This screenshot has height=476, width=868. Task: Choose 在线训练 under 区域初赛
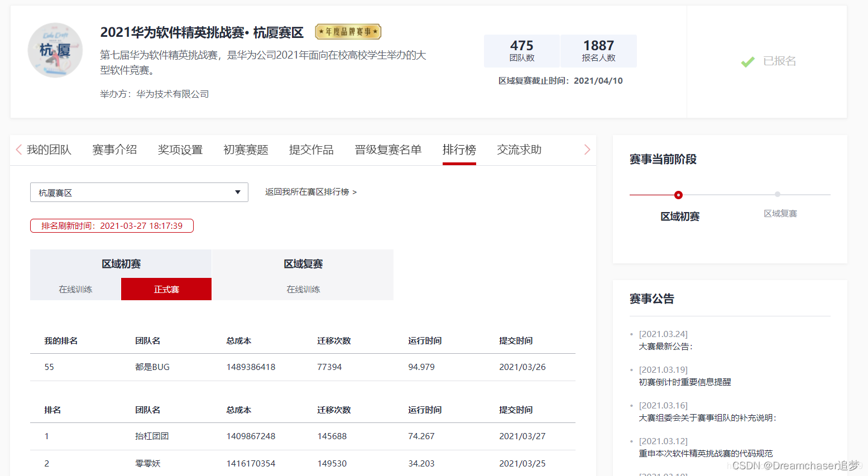[x=75, y=289]
